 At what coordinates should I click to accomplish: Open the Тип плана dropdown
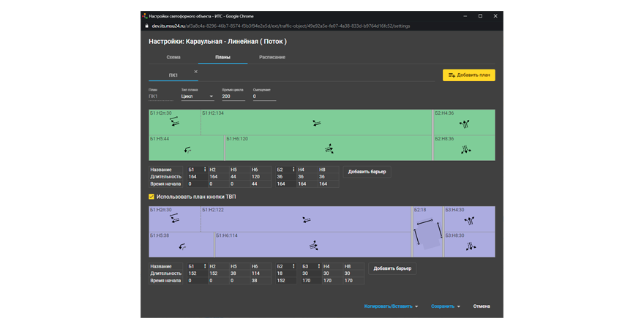(x=198, y=96)
